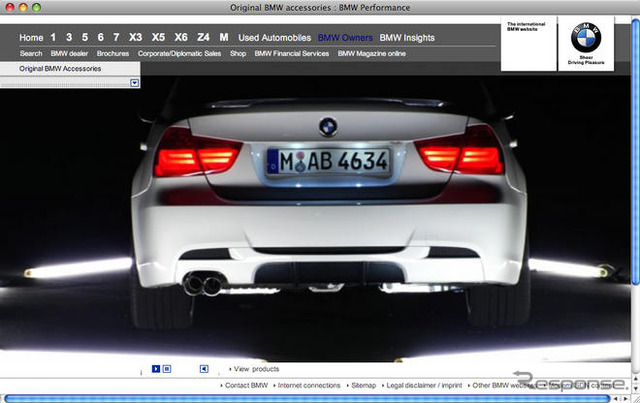
Task: Minimize the window with the yellow button
Action: (23, 7)
